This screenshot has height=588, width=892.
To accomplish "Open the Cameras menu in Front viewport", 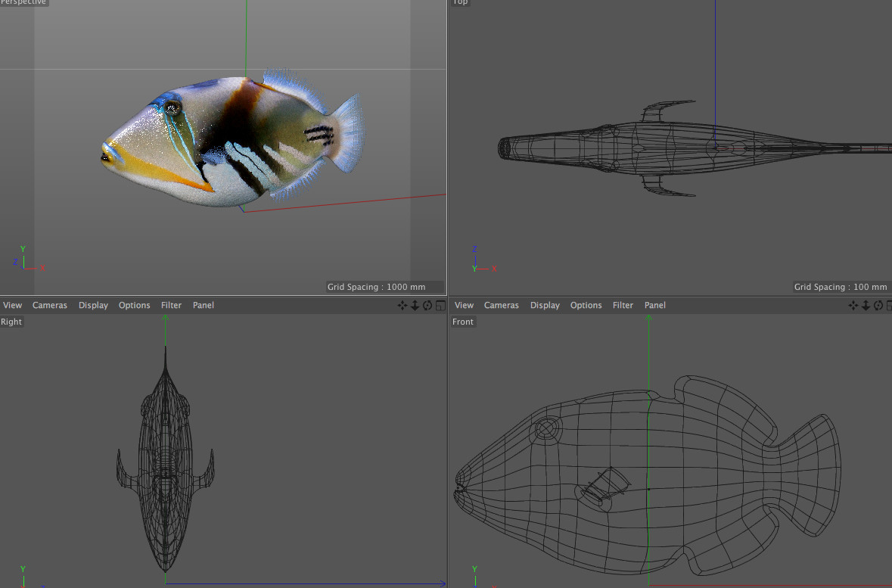I will tap(502, 306).
